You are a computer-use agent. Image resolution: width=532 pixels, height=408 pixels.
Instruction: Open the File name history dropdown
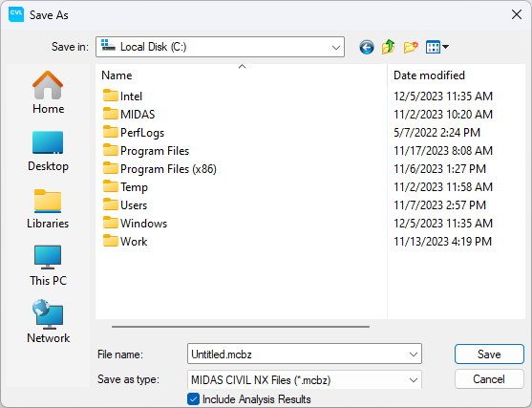coord(414,354)
